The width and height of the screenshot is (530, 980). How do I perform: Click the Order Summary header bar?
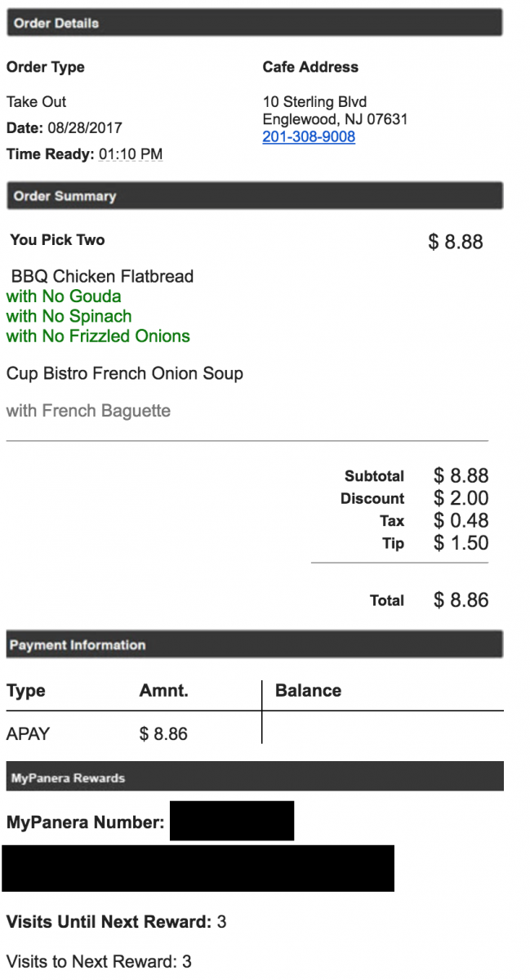(x=254, y=196)
